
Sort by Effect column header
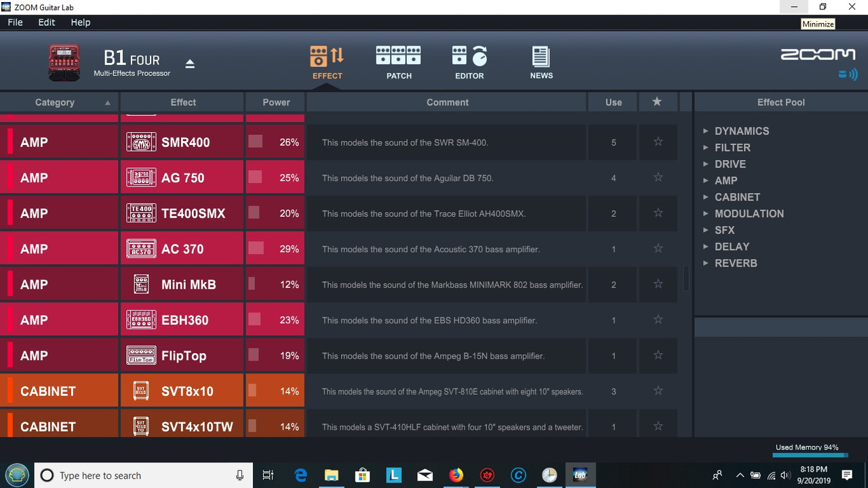point(182,102)
